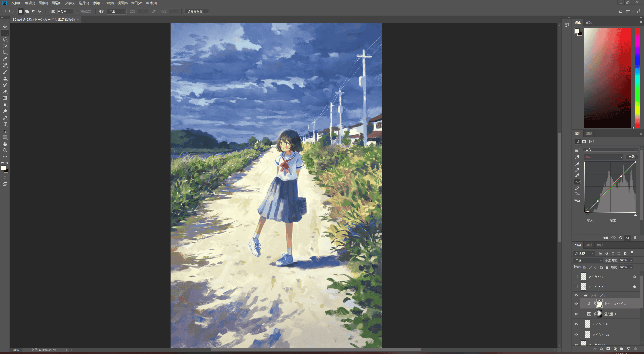Viewport: 644px width, 354px height.
Task: Switch to the 通道 tab
Action: point(589,245)
